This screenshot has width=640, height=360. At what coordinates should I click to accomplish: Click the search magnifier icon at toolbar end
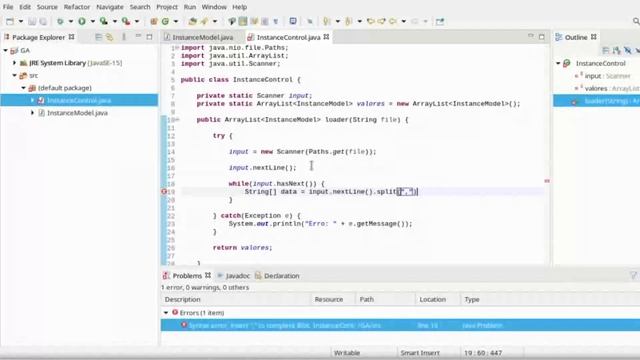[636, 21]
